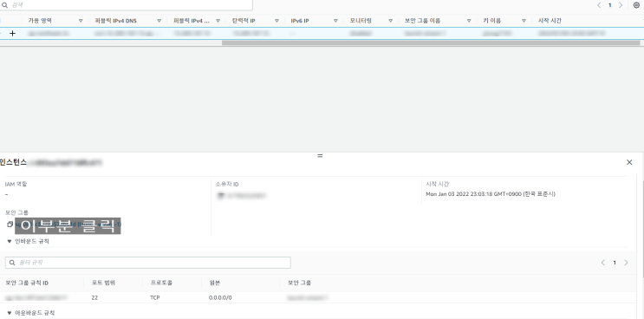Copy the security group ID icon
This screenshot has height=319, width=644.
coord(10,225)
